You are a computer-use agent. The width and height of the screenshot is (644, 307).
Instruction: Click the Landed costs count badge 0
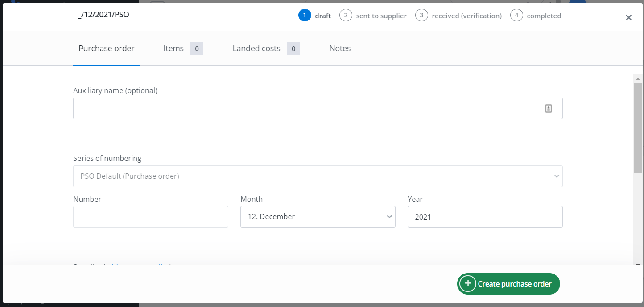[293, 49]
